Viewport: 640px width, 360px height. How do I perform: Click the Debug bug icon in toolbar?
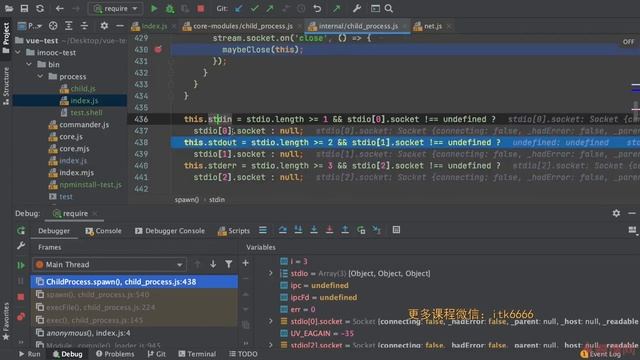[170, 9]
